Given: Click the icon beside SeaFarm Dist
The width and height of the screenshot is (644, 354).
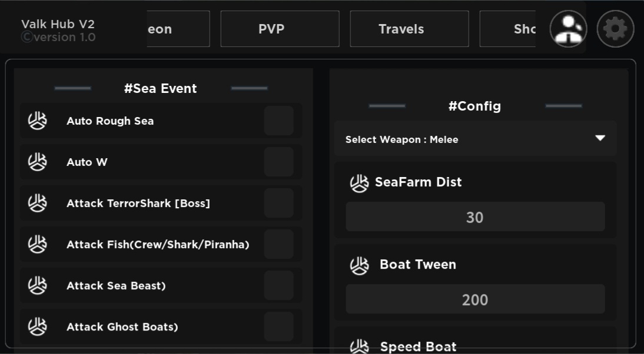Looking at the screenshot, I should point(359,183).
